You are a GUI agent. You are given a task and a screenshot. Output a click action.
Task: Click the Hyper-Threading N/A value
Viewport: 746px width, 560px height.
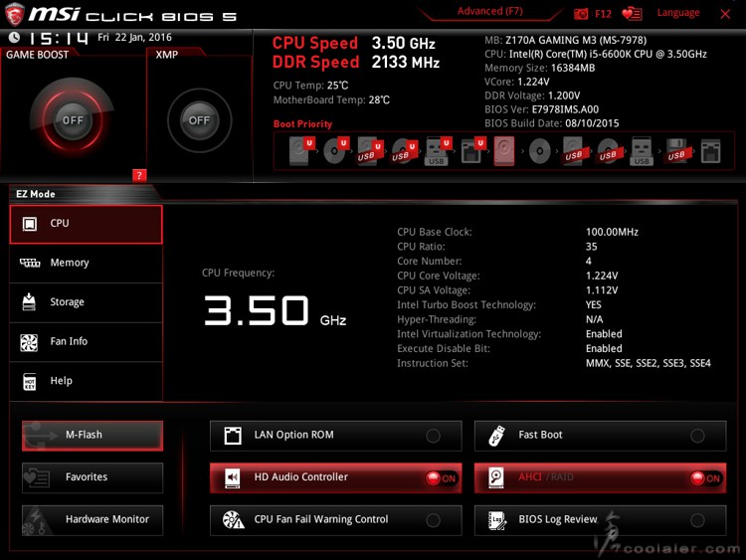coord(594,319)
